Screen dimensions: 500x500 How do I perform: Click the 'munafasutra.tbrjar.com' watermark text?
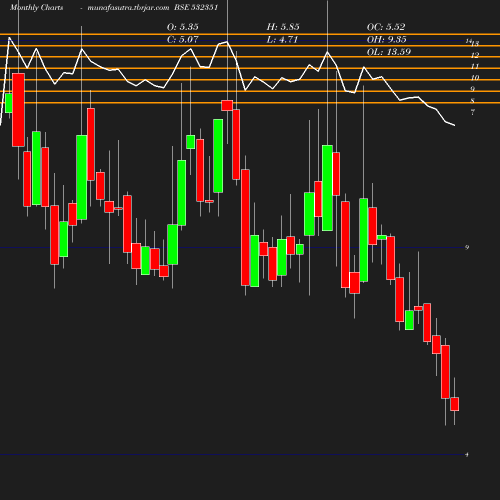click(x=128, y=7)
